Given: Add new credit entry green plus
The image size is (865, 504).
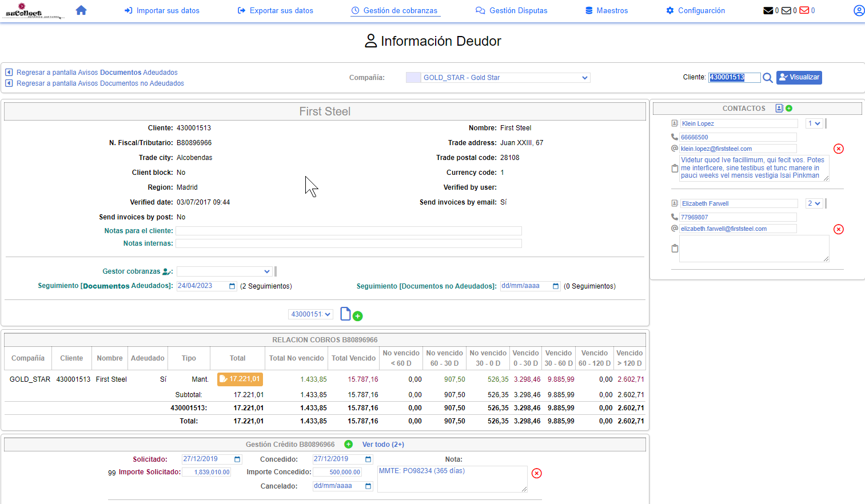Looking at the screenshot, I should [349, 444].
